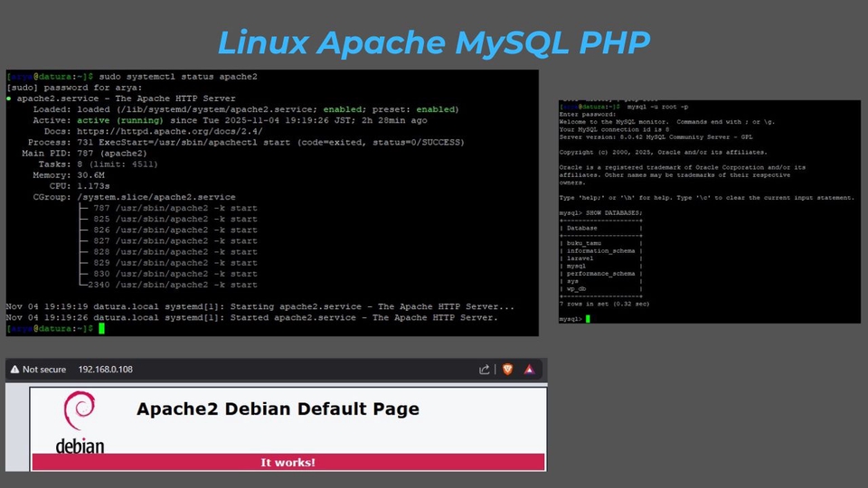The height and width of the screenshot is (488, 868).
Task: Click the green cursor at the mysql> prompt
Action: point(588,319)
